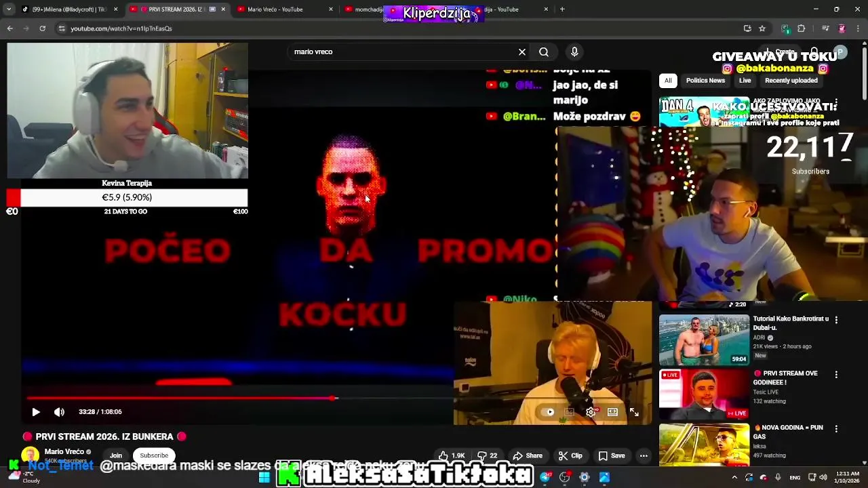Open the tab search dropdown arrow

[x=9, y=9]
